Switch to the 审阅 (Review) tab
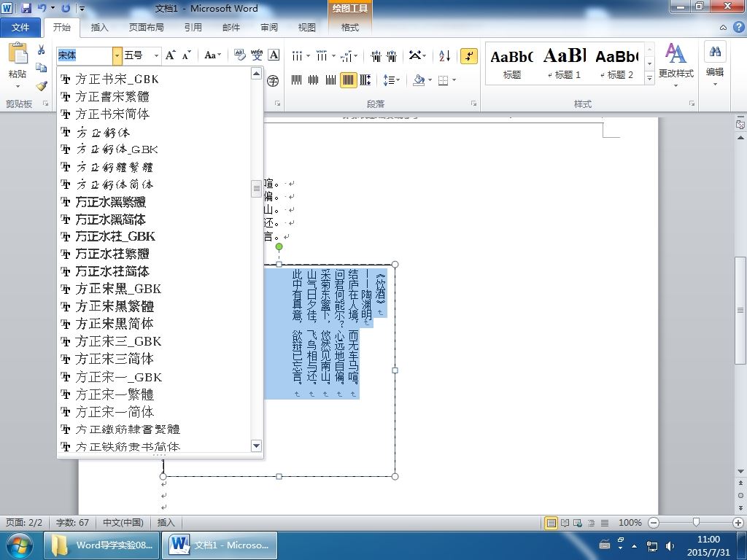 tap(269, 28)
